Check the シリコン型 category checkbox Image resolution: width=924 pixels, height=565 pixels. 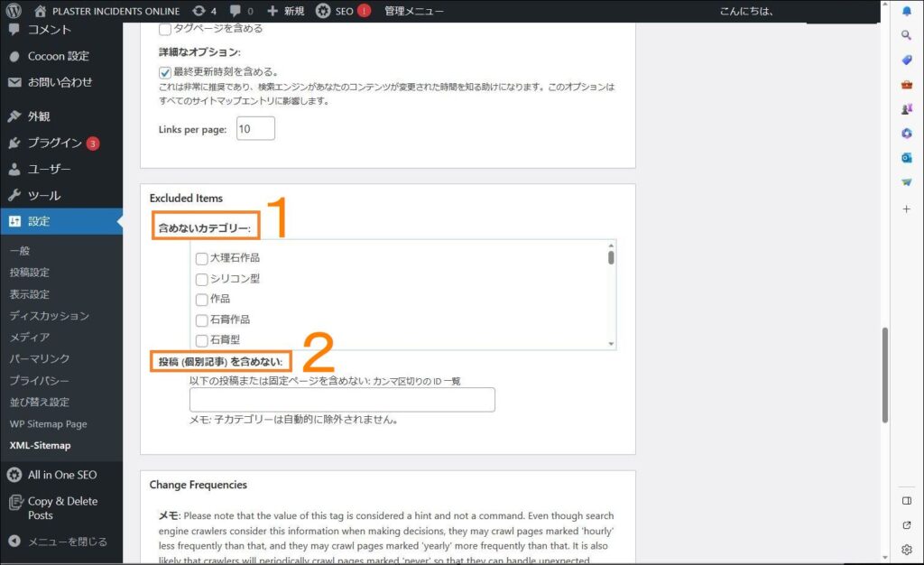point(201,279)
